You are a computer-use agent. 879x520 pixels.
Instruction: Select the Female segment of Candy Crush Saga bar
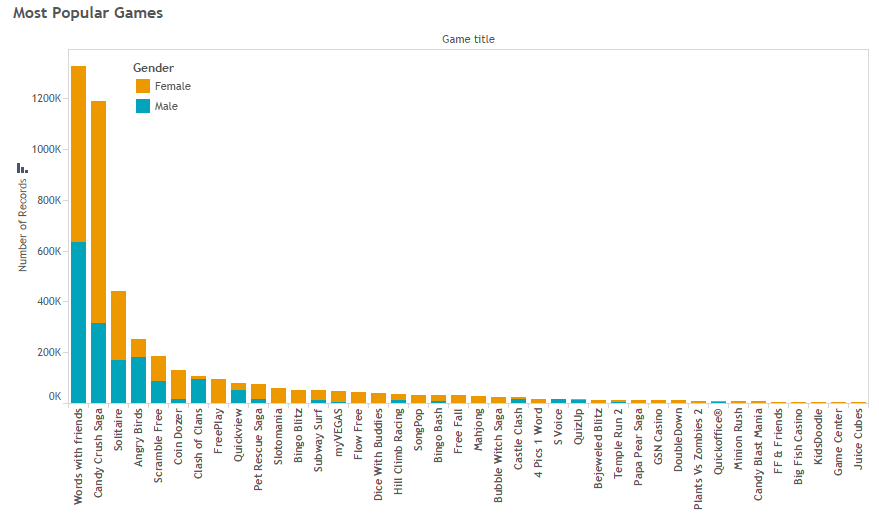pos(99,212)
